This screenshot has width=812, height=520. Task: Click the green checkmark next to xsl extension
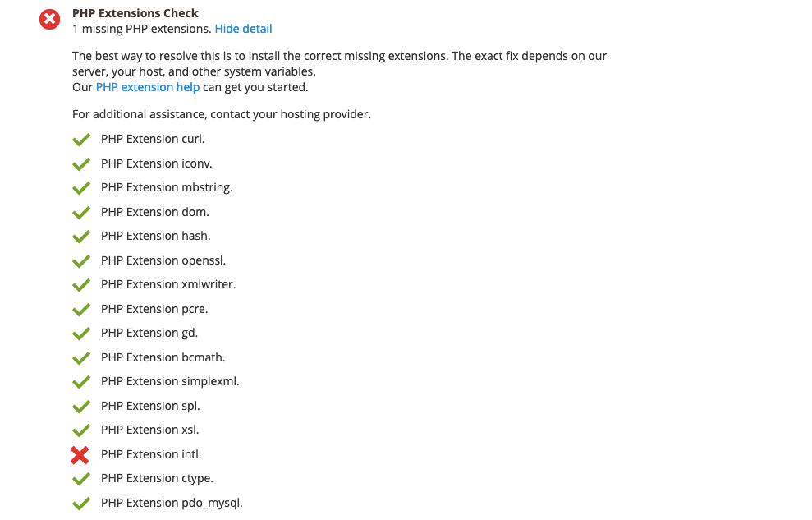(81, 430)
